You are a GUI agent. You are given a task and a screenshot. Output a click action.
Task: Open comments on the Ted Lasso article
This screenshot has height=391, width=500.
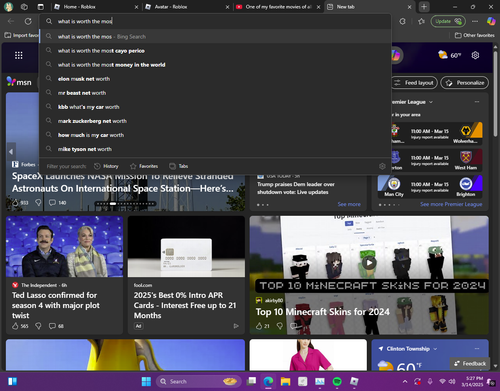tap(52, 326)
